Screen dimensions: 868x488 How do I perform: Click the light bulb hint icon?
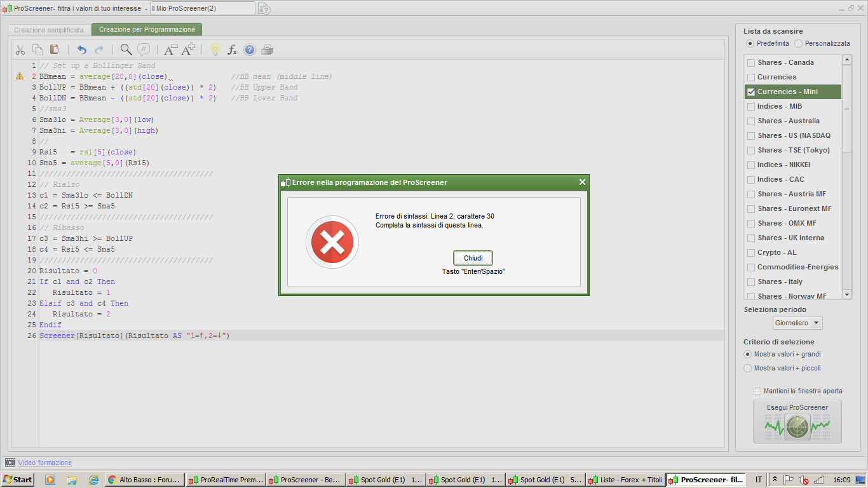click(x=215, y=50)
